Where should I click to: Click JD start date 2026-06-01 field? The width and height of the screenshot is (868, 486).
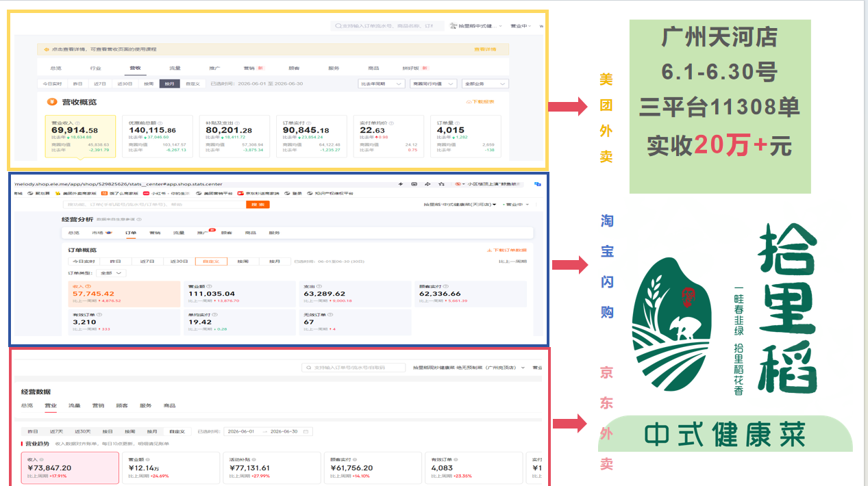pyautogui.click(x=240, y=432)
